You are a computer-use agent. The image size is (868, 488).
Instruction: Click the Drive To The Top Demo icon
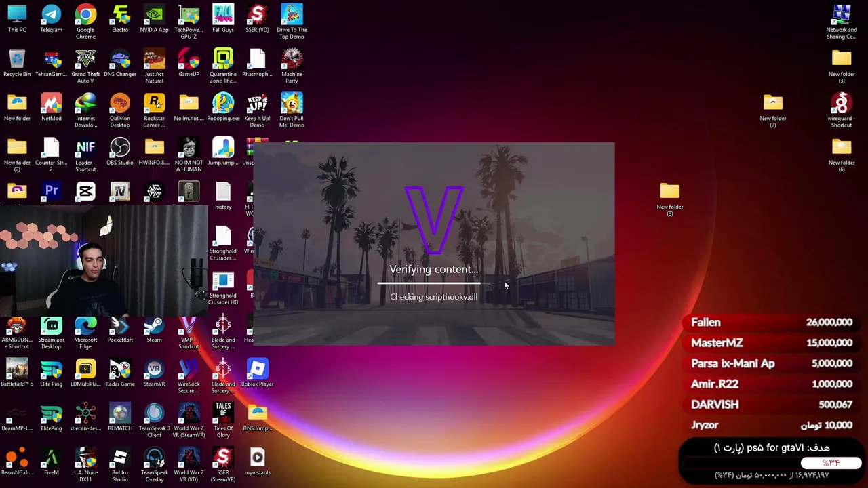pyautogui.click(x=292, y=22)
